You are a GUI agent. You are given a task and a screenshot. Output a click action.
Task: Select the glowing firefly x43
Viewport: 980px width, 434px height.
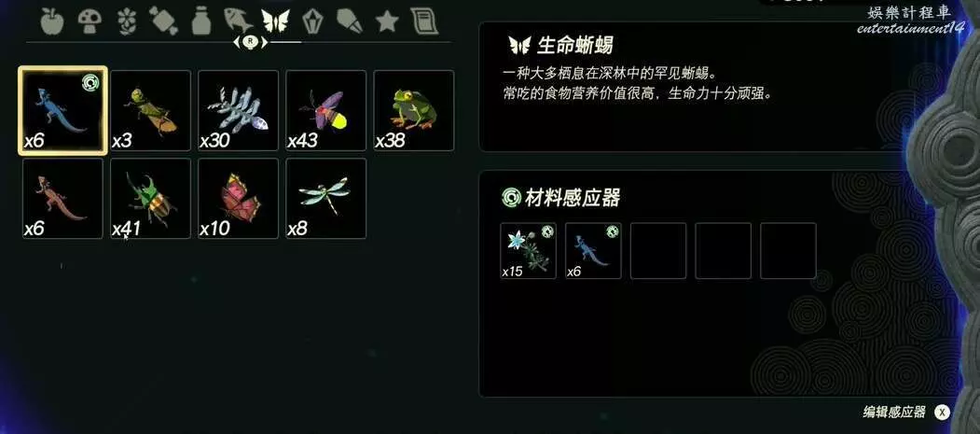(x=325, y=110)
